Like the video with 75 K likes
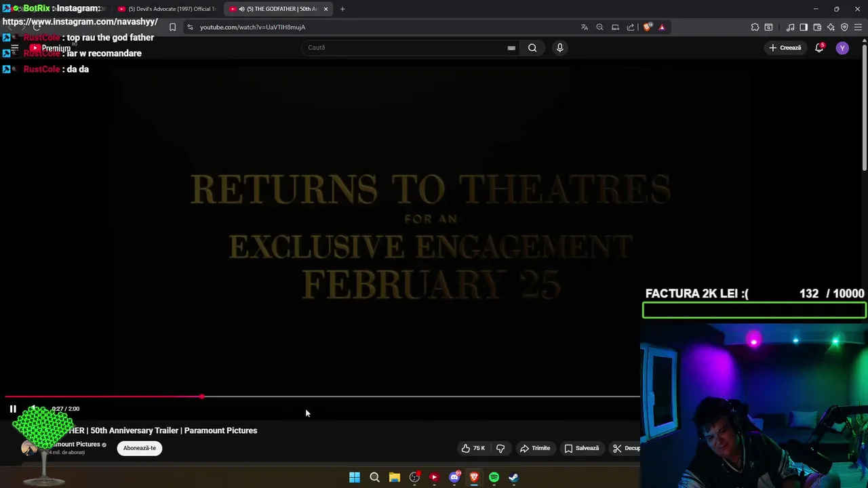Viewport: 868px width, 488px height. tap(473, 448)
